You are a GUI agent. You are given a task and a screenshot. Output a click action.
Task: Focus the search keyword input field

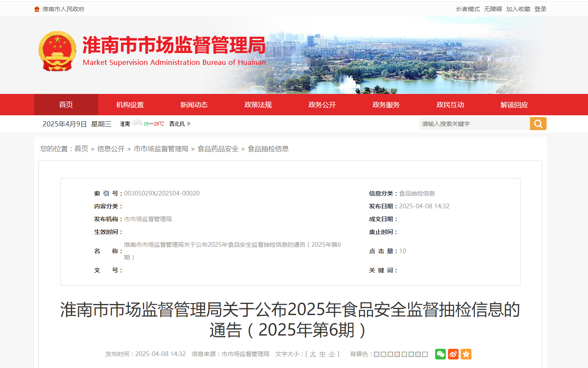point(474,124)
